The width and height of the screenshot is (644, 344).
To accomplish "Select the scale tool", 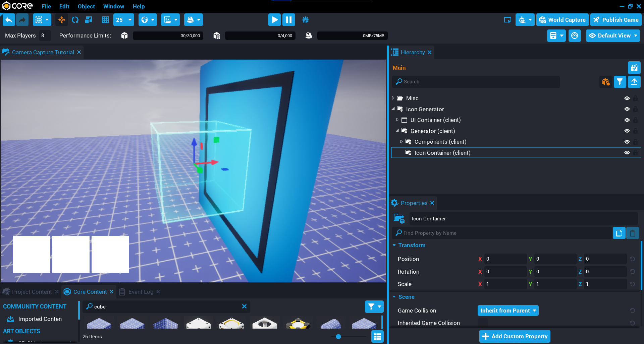I will point(89,20).
